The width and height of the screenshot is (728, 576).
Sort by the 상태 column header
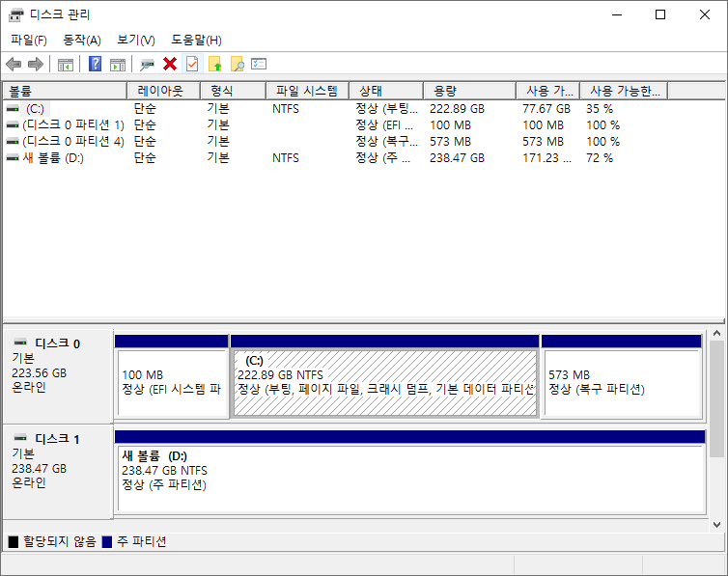click(x=386, y=91)
